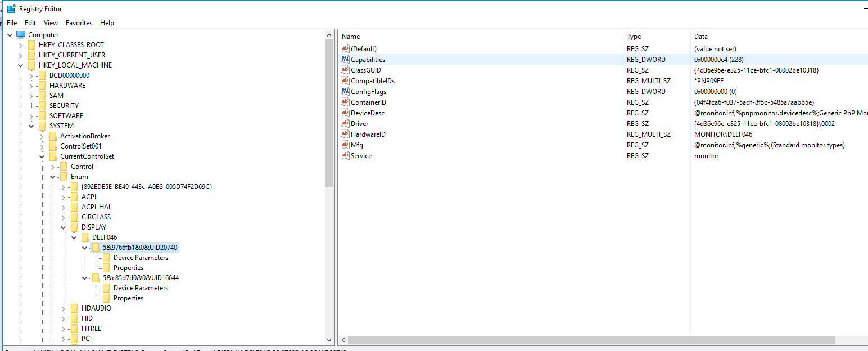Collapse the Enum key
The image size is (868, 351).
(53, 177)
